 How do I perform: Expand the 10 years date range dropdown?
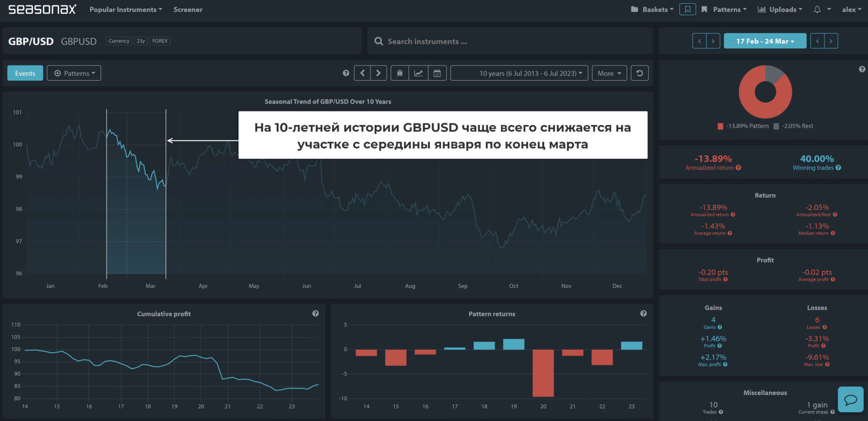pyautogui.click(x=519, y=73)
